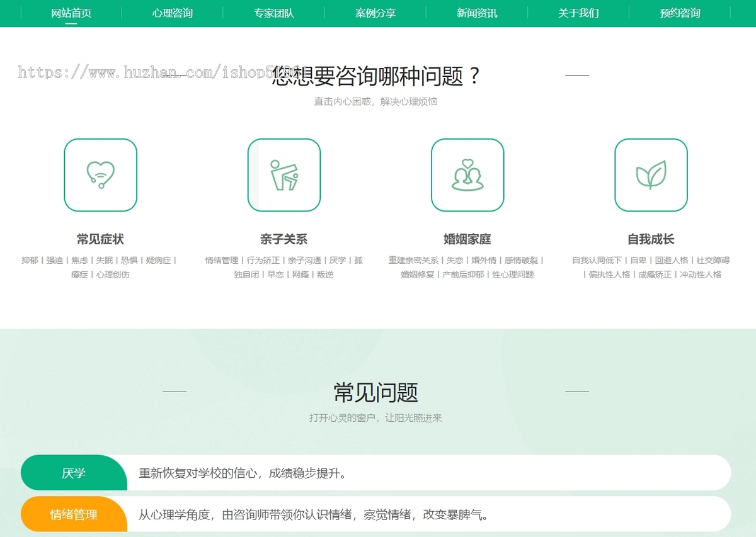Click 行为矫正 under 亲子关系

(x=263, y=260)
